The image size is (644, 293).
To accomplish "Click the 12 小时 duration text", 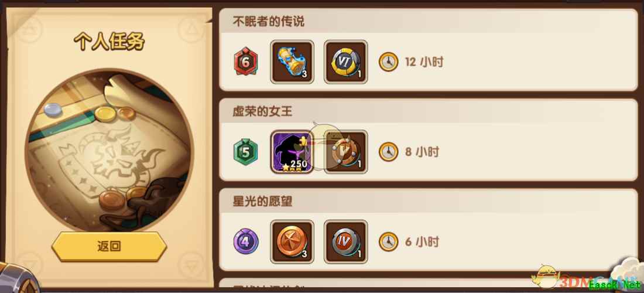I will coord(424,62).
